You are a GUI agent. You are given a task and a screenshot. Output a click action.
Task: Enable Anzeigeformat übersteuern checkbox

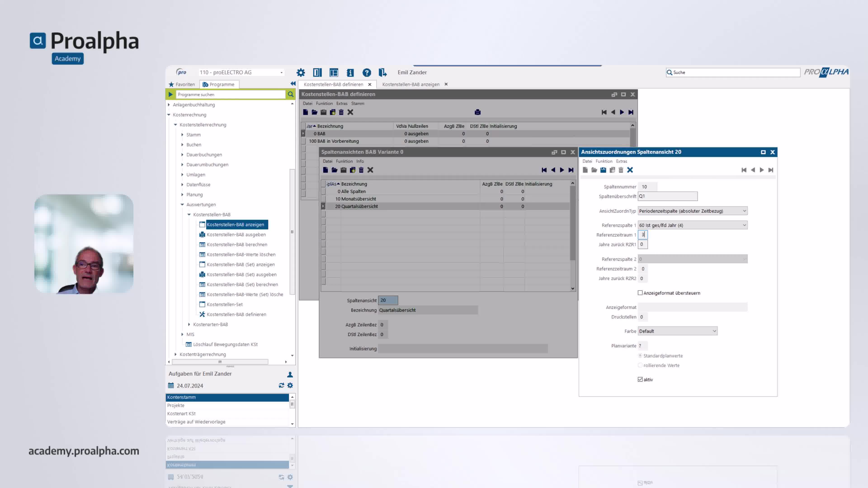click(640, 293)
